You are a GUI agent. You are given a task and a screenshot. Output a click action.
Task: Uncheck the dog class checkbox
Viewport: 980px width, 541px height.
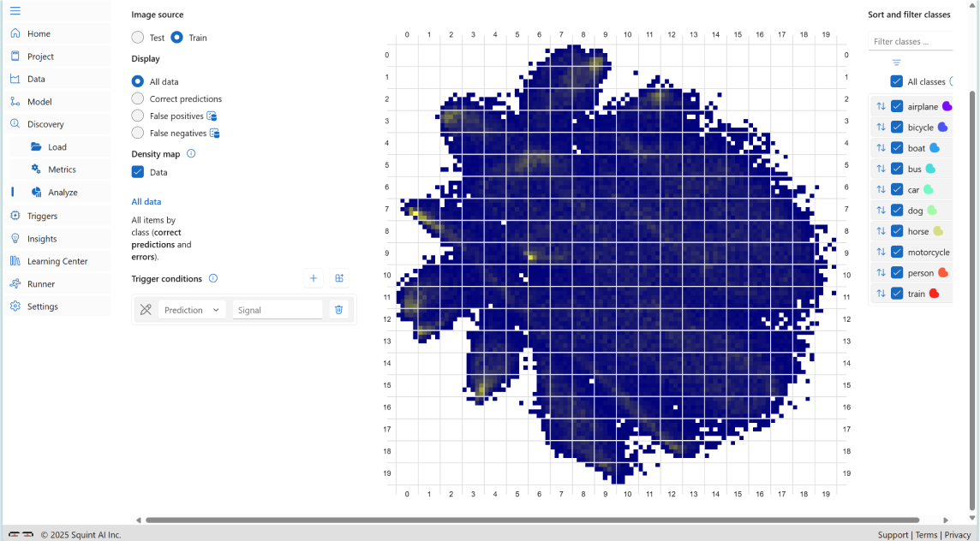tap(897, 211)
